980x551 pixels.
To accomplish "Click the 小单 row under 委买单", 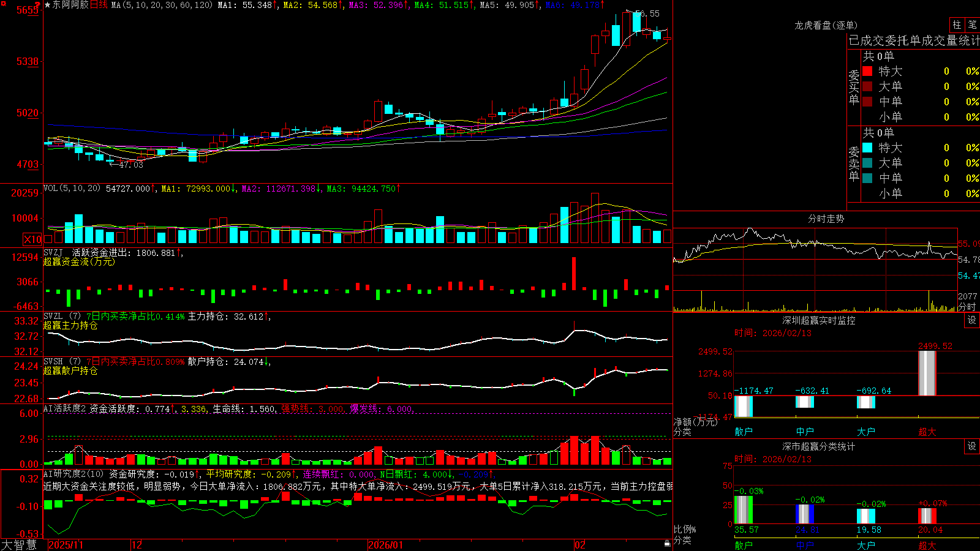I will 921,117.
